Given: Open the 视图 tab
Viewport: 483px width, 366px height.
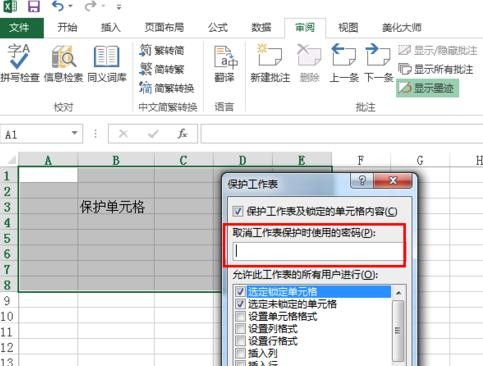Looking at the screenshot, I should point(348,27).
